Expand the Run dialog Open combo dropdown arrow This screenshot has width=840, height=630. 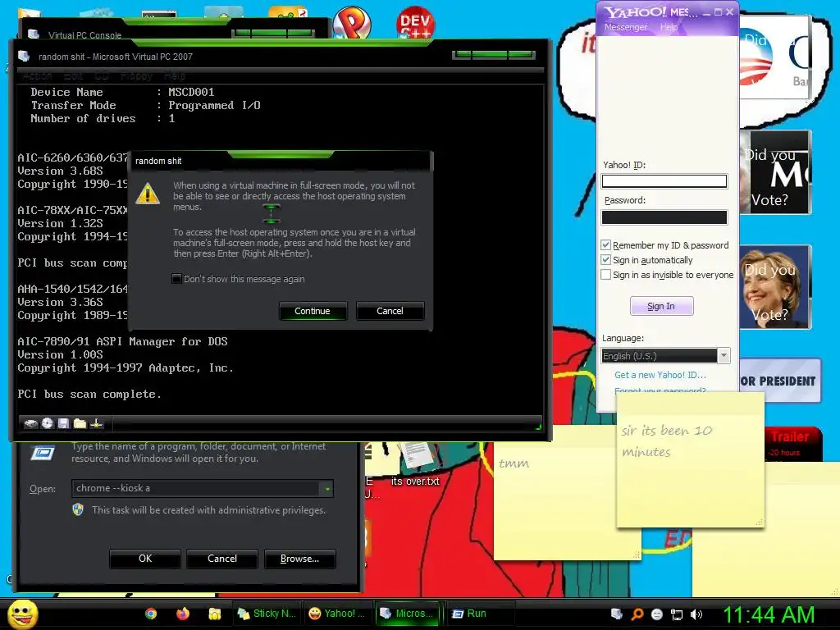326,488
